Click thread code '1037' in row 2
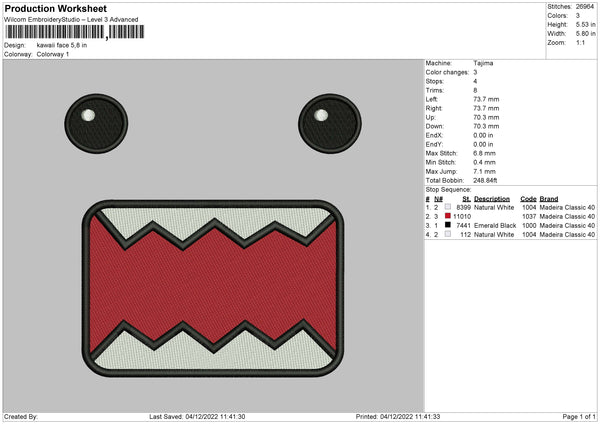Image resolution: width=600 pixels, height=424 pixels. coord(529,217)
